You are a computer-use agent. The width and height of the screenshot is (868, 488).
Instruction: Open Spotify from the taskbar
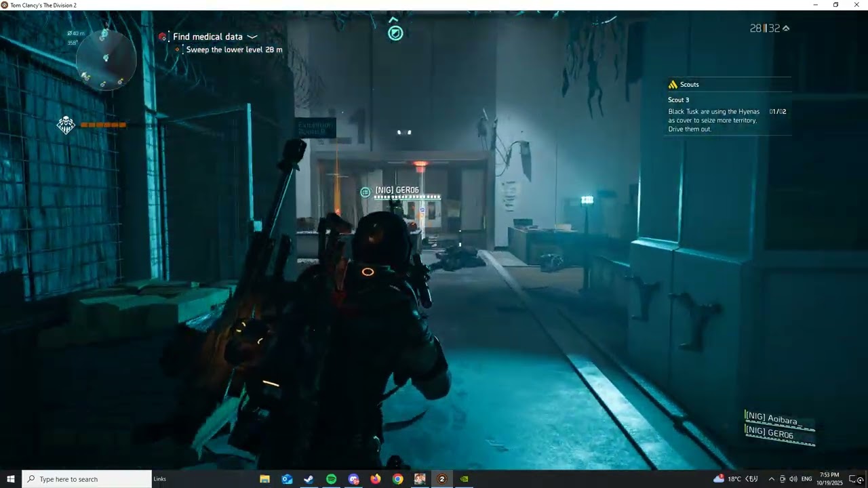pyautogui.click(x=331, y=479)
